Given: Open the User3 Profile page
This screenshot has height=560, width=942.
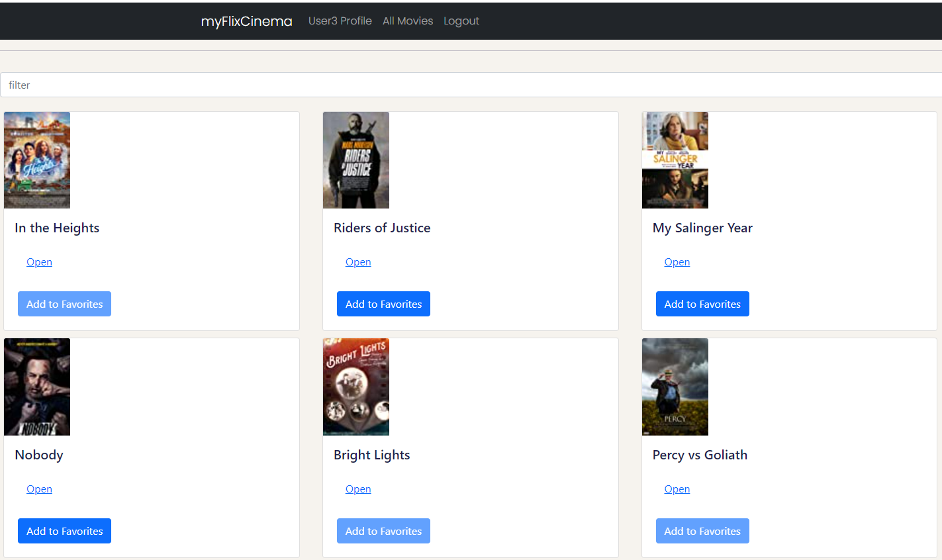Looking at the screenshot, I should pos(340,21).
